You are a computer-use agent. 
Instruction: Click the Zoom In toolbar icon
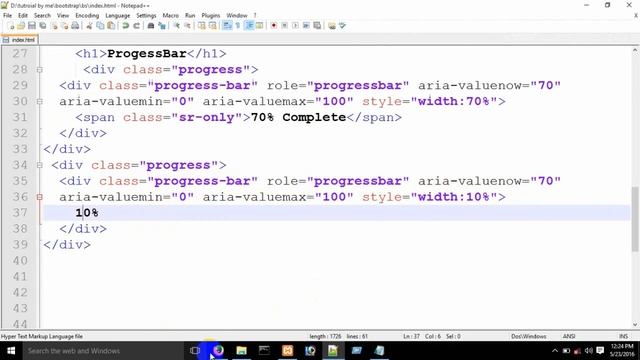[x=176, y=26]
